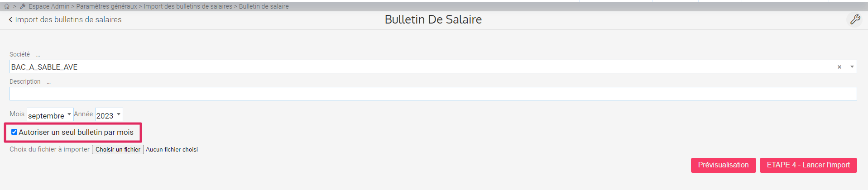Viewport: 868px width, 190px height.
Task: Toggle the Autoriser un seul bulletin par mois checkbox
Action: 14,132
